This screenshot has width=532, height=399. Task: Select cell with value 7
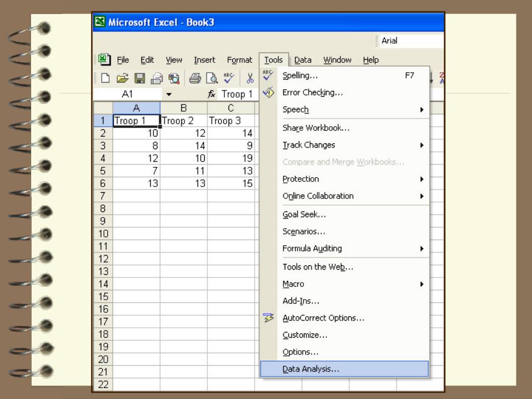pyautogui.click(x=137, y=170)
